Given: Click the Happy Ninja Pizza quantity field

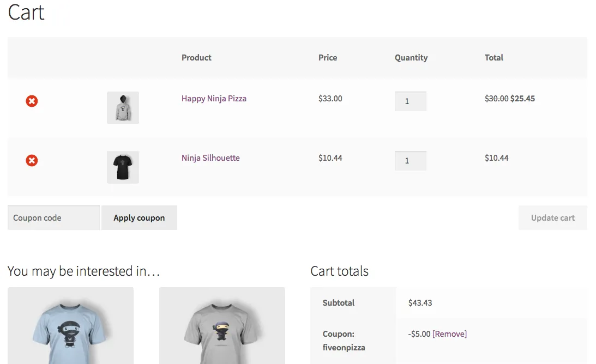Looking at the screenshot, I should (410, 101).
